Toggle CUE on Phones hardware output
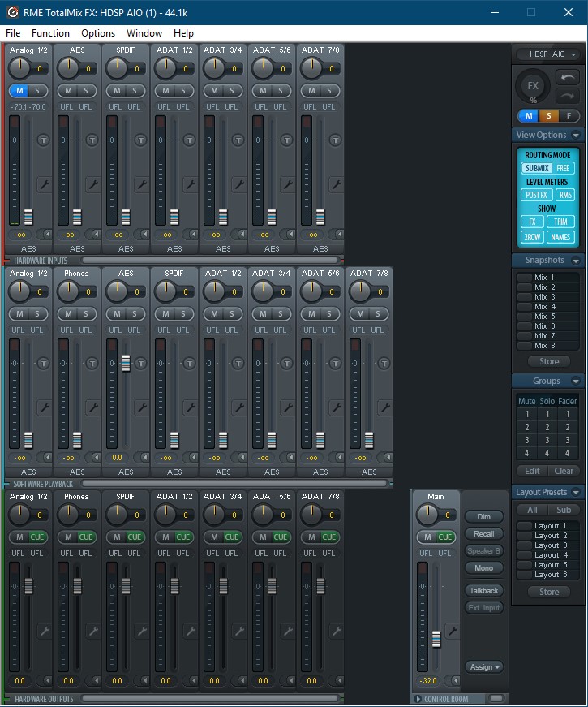This screenshot has width=588, height=707. click(86, 537)
